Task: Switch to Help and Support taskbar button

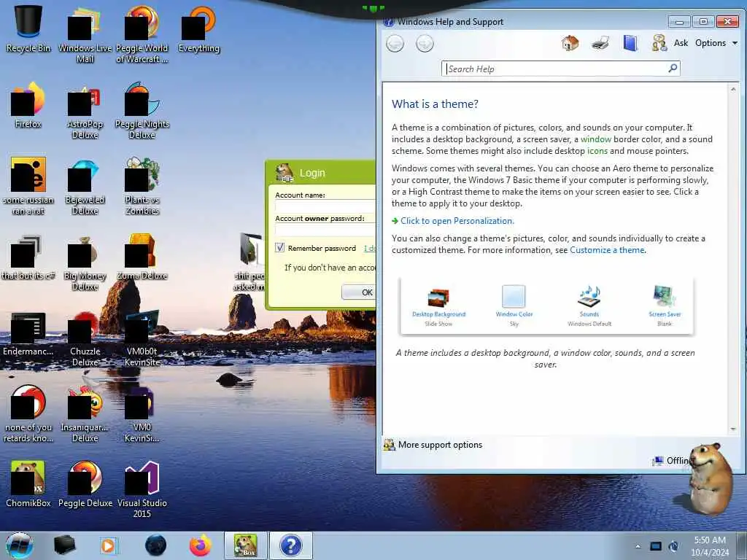Action: pyautogui.click(x=290, y=545)
